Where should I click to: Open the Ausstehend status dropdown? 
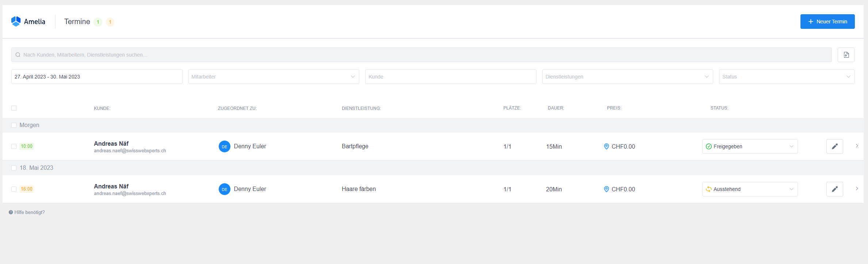(x=749, y=189)
